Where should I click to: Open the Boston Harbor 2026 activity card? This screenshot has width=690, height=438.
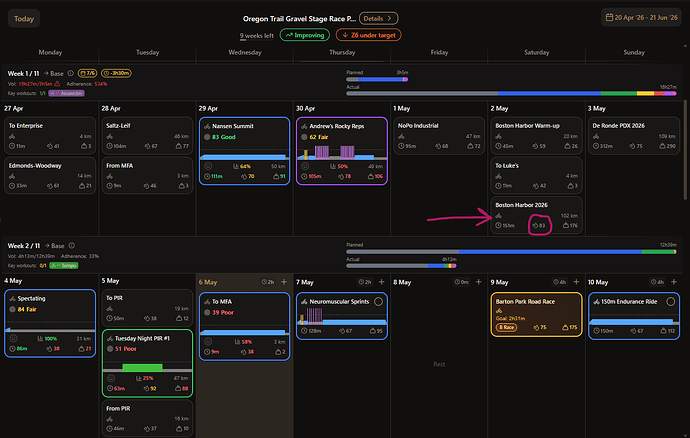click(x=536, y=215)
